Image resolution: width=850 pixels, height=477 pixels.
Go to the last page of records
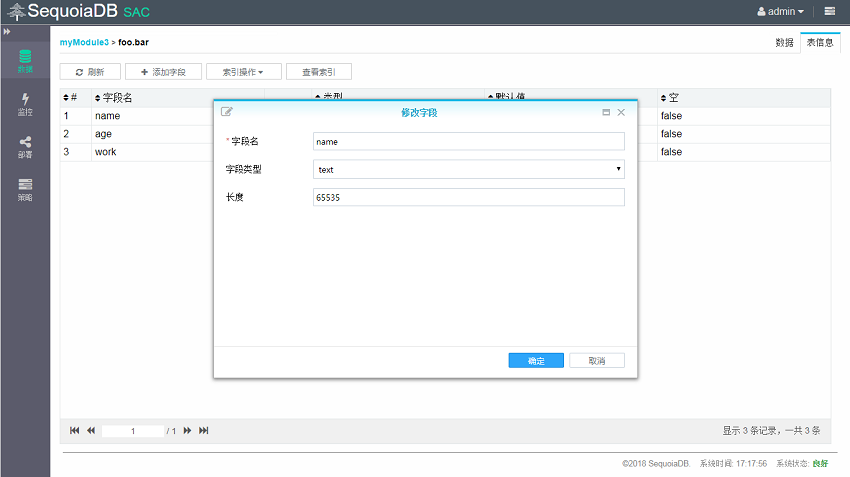(204, 430)
